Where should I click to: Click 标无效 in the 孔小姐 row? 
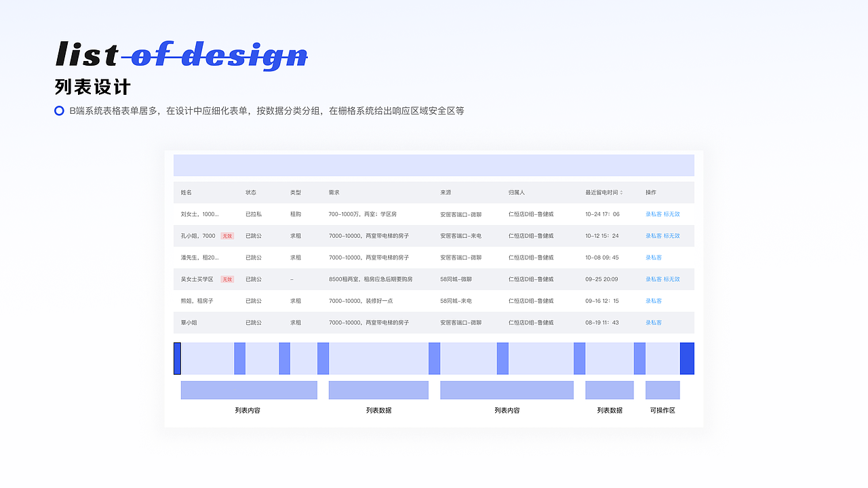coord(671,236)
